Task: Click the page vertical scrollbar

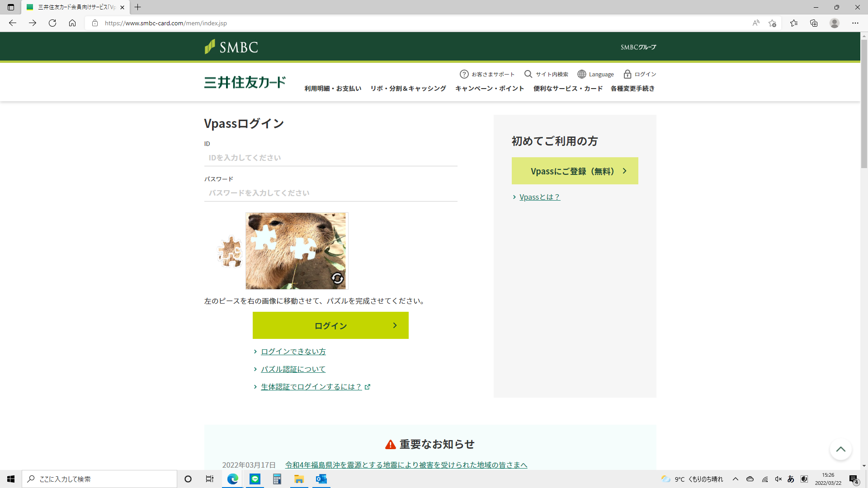Action: tap(864, 104)
